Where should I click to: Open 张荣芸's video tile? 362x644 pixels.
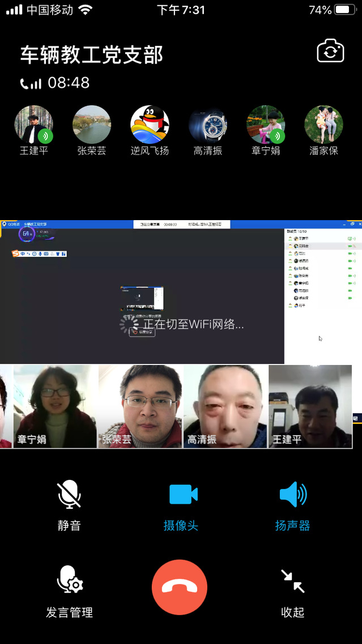(x=140, y=406)
